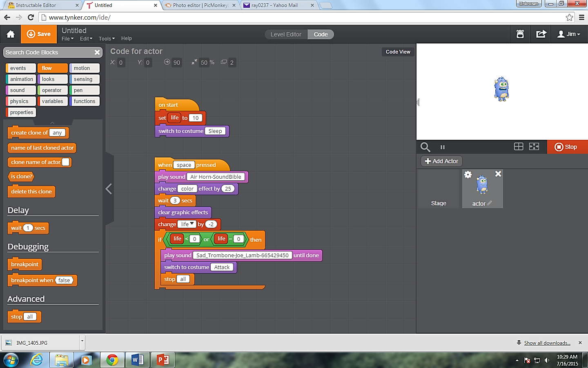Switch to the Level Editor tab
This screenshot has height=368, width=588.
[285, 34]
